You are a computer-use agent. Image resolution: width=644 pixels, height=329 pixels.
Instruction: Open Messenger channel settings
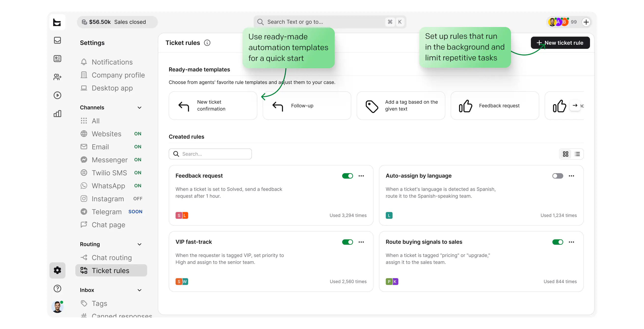pyautogui.click(x=111, y=160)
